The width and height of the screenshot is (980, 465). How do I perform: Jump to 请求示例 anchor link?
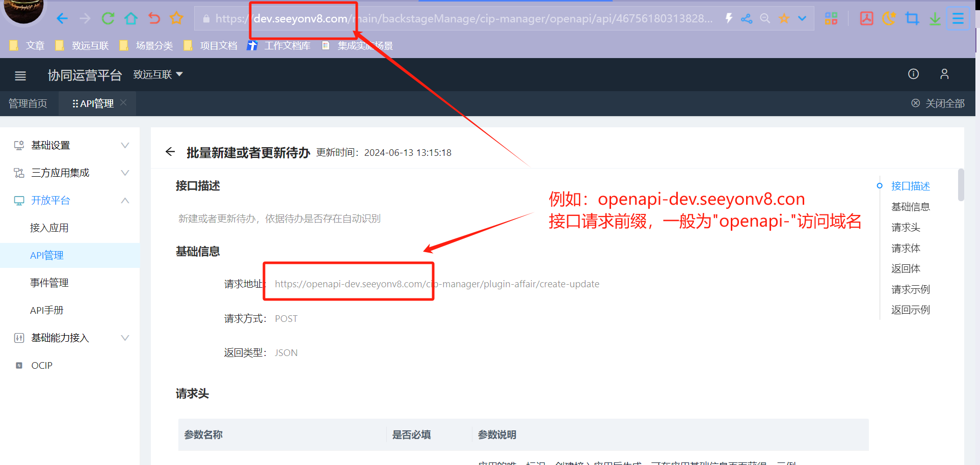click(x=910, y=289)
